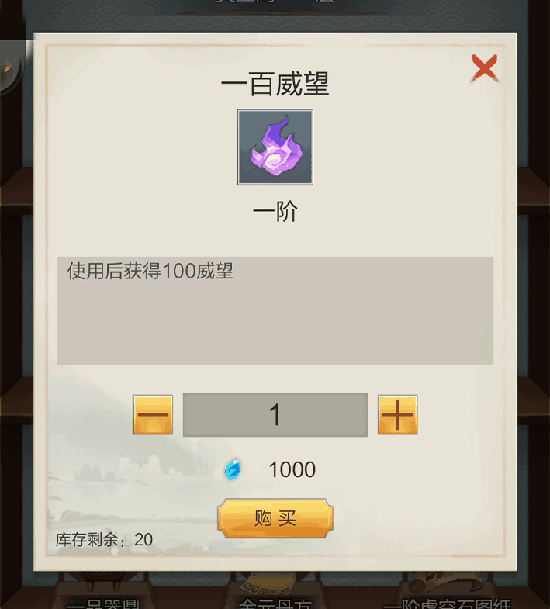The width and height of the screenshot is (550, 609).
Task: Click the blue crystal currency icon
Action: point(233,469)
